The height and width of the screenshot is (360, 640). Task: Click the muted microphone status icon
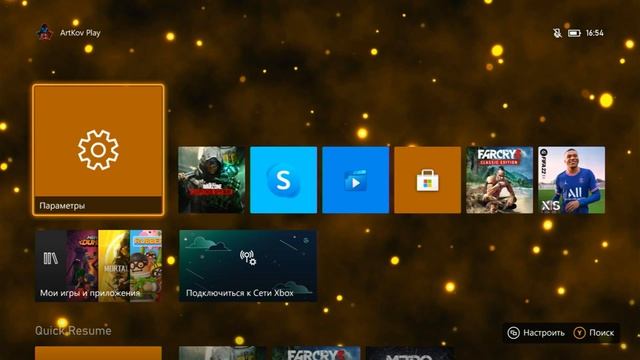[557, 33]
